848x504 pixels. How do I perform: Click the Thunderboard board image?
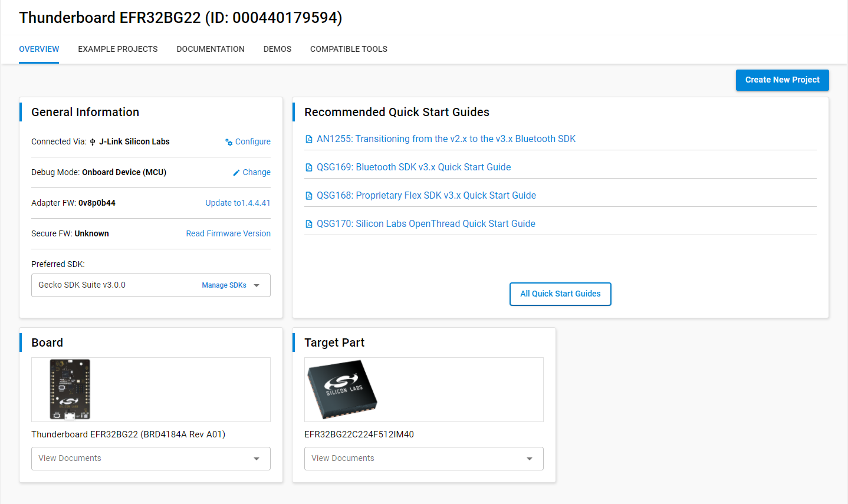[70, 389]
